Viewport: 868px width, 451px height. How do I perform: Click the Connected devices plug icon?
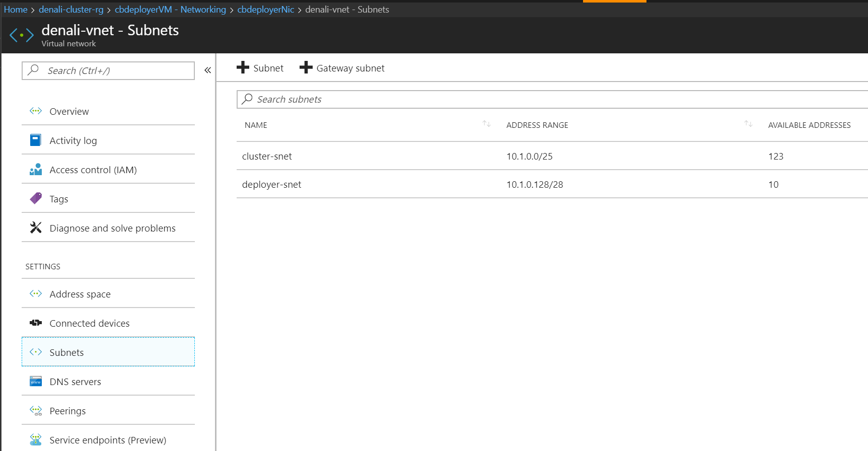(x=36, y=323)
